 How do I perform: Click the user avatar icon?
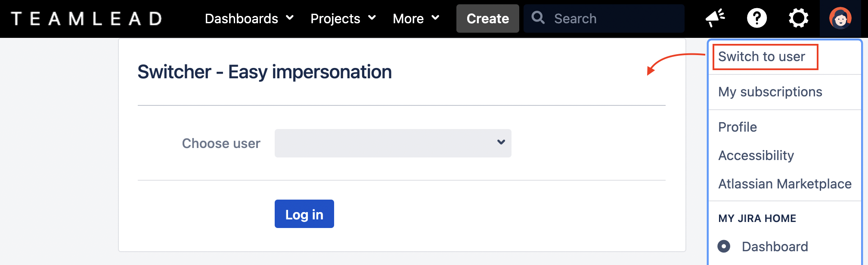pos(840,18)
